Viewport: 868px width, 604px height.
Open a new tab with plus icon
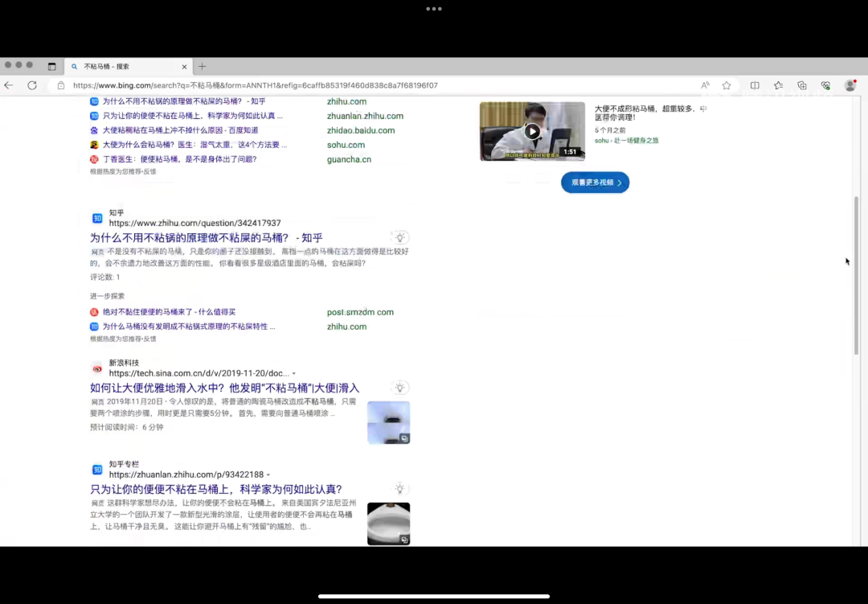[x=202, y=67]
